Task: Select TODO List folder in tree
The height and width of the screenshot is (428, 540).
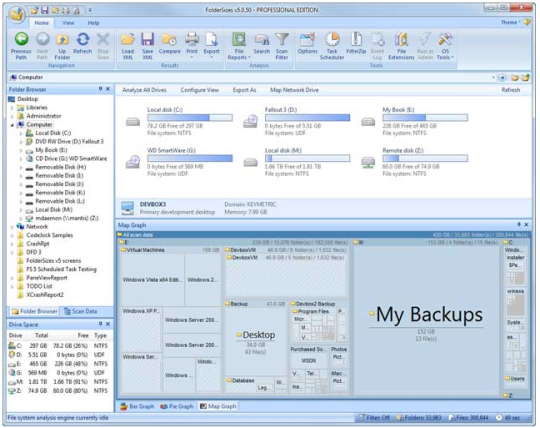Action: tap(39, 286)
